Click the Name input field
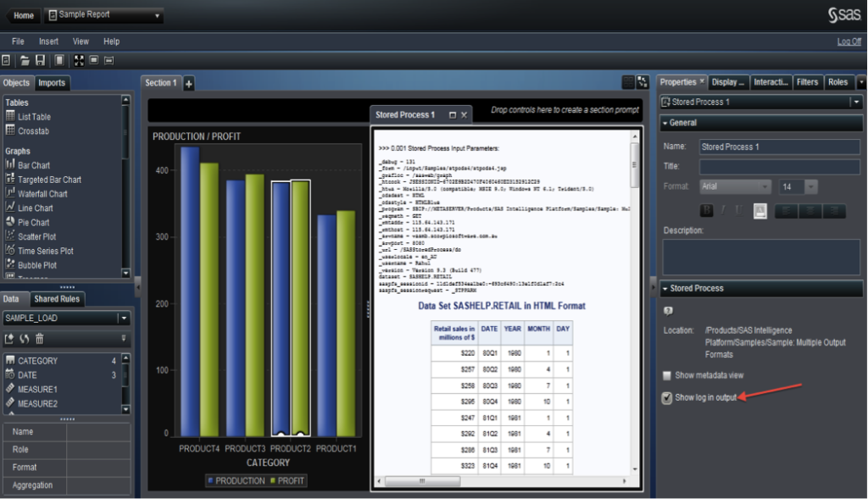The height and width of the screenshot is (499, 868). point(780,147)
